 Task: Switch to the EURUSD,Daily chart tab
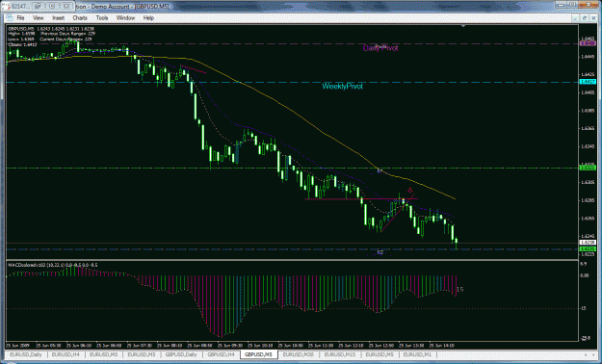click(26, 354)
